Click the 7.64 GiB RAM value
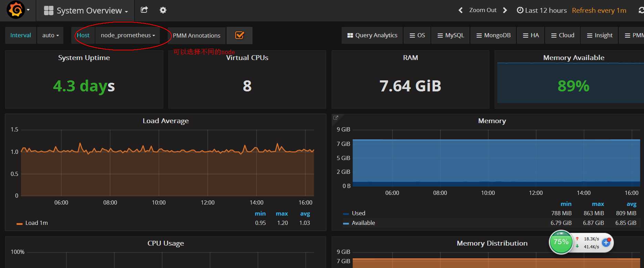Viewport: 644px width, 268px height. pyautogui.click(x=410, y=86)
